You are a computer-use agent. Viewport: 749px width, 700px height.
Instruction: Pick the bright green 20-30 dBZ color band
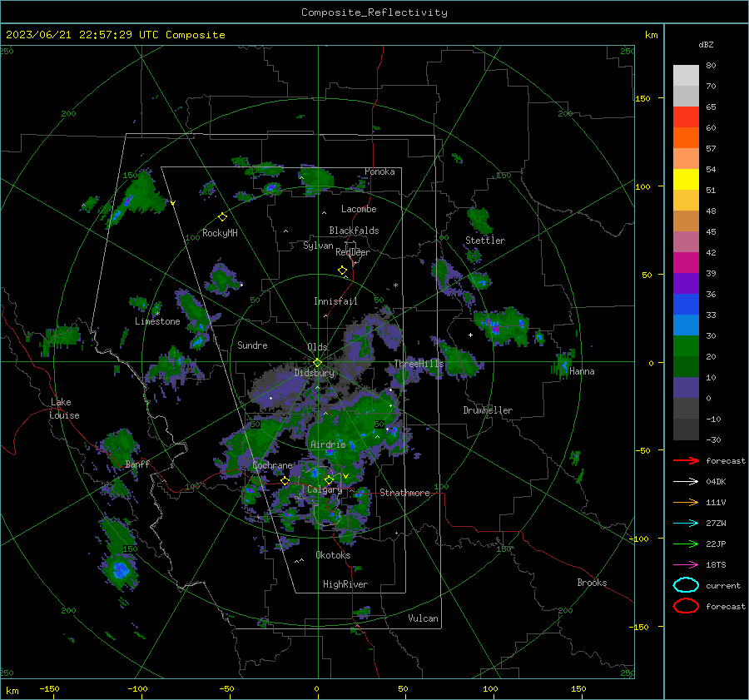coord(686,346)
